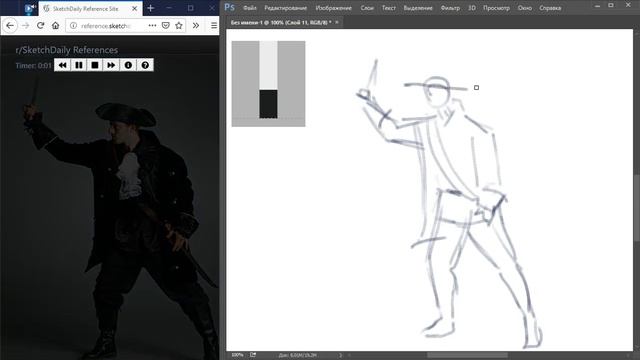Click the Photoshop Ps logo icon
This screenshot has width=640, height=360.
tap(230, 7)
